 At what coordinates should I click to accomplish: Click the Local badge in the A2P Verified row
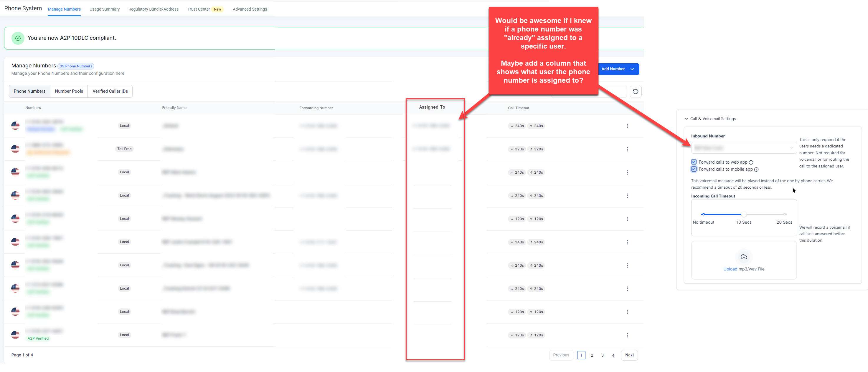click(x=124, y=335)
